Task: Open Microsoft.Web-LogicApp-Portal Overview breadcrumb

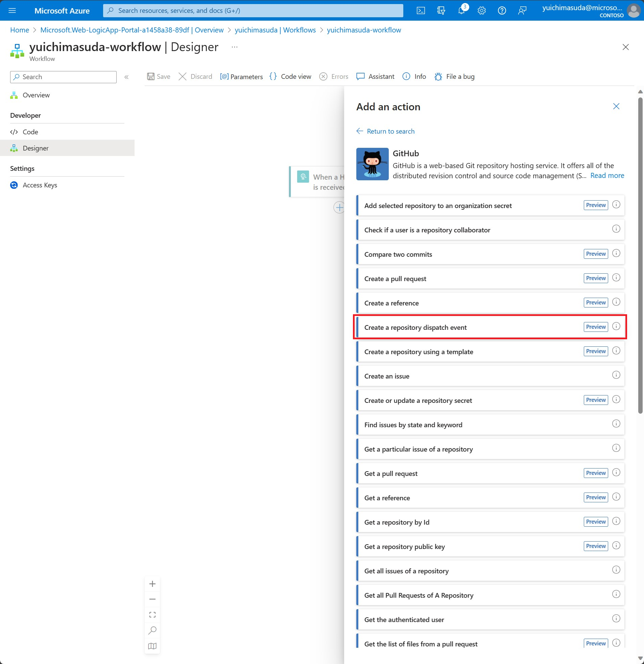Action: [x=132, y=30]
